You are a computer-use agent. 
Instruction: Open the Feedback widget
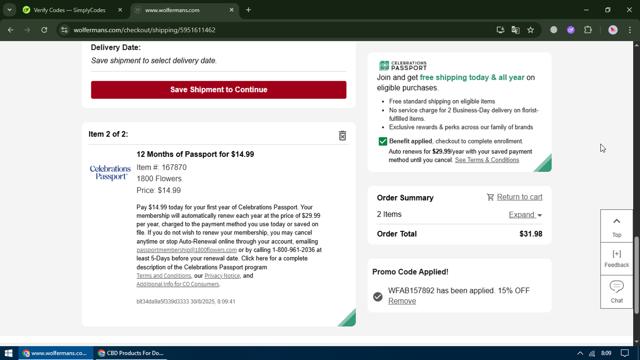click(616, 259)
